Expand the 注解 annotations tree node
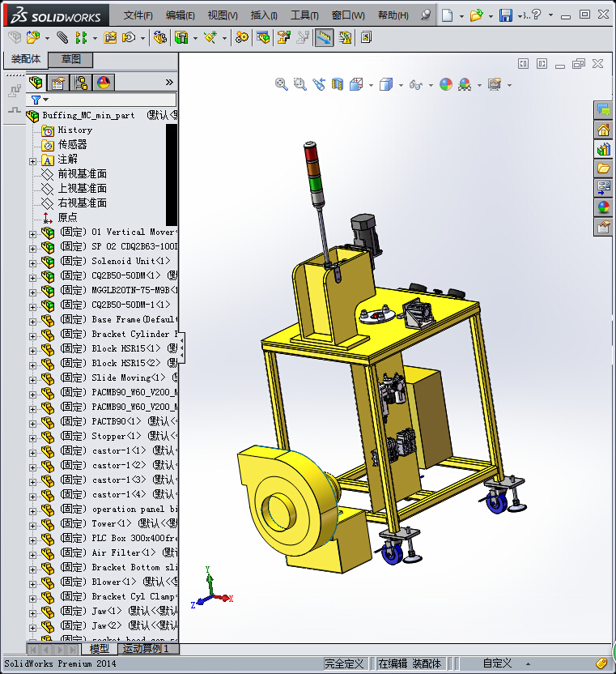The height and width of the screenshot is (674, 616). pos(32,162)
